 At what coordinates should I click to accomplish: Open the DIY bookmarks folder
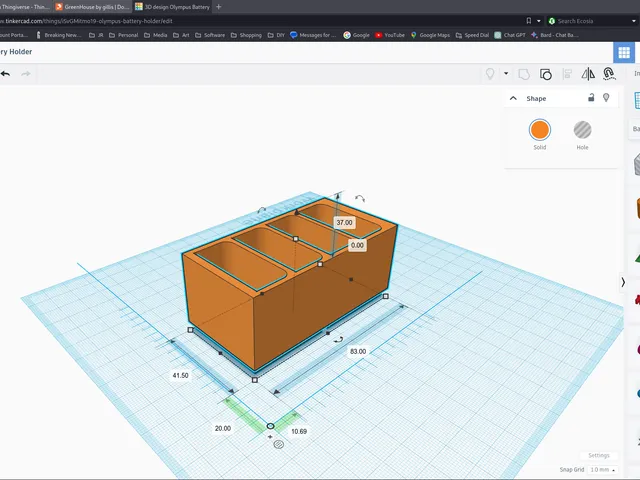(x=276, y=35)
